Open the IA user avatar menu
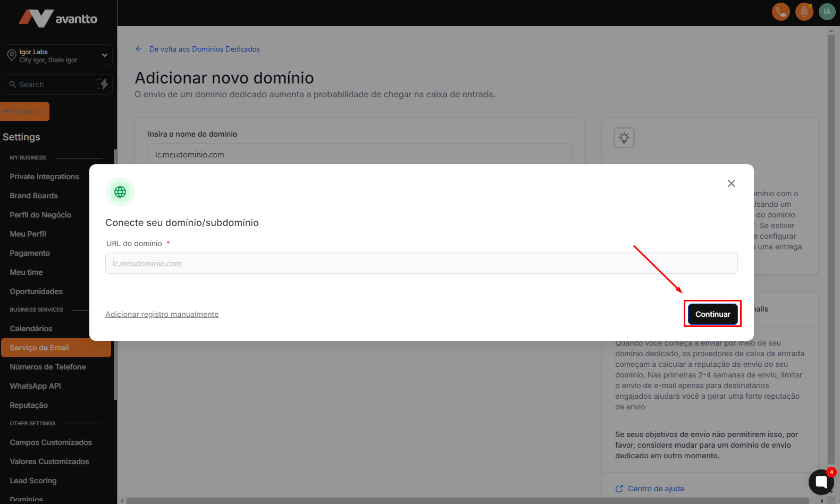This screenshot has height=504, width=840. [827, 11]
